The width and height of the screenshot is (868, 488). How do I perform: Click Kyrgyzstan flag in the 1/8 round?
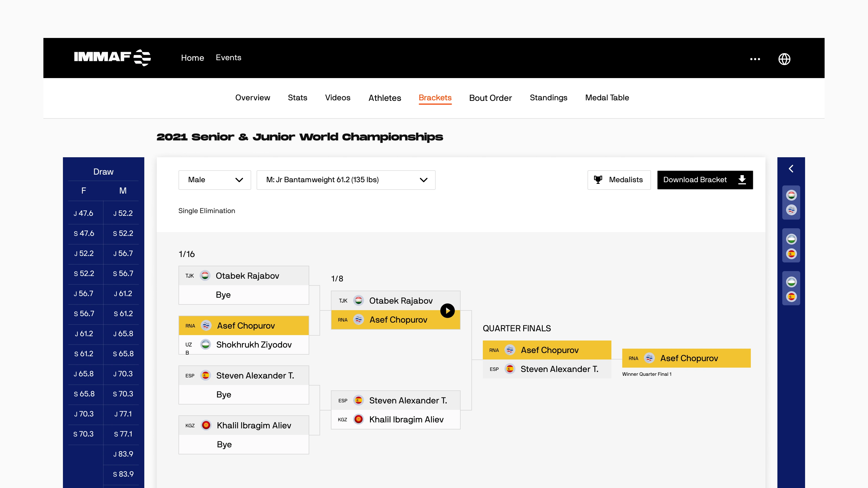tap(358, 419)
